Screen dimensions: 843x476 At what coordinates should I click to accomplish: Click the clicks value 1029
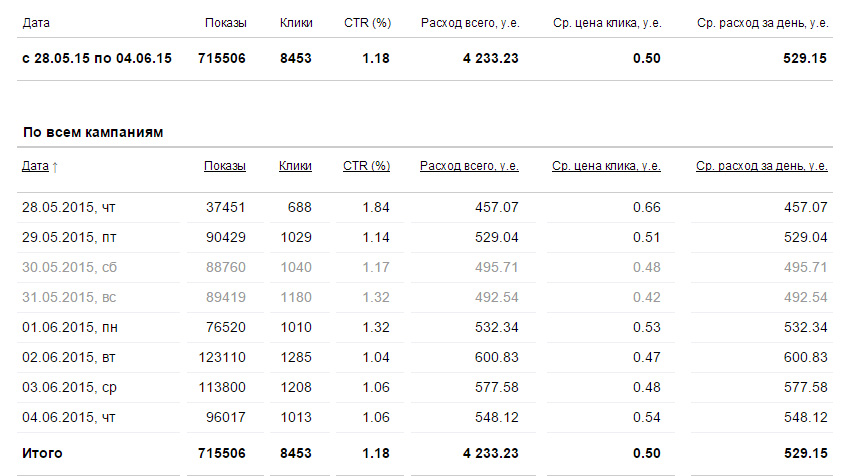296,237
